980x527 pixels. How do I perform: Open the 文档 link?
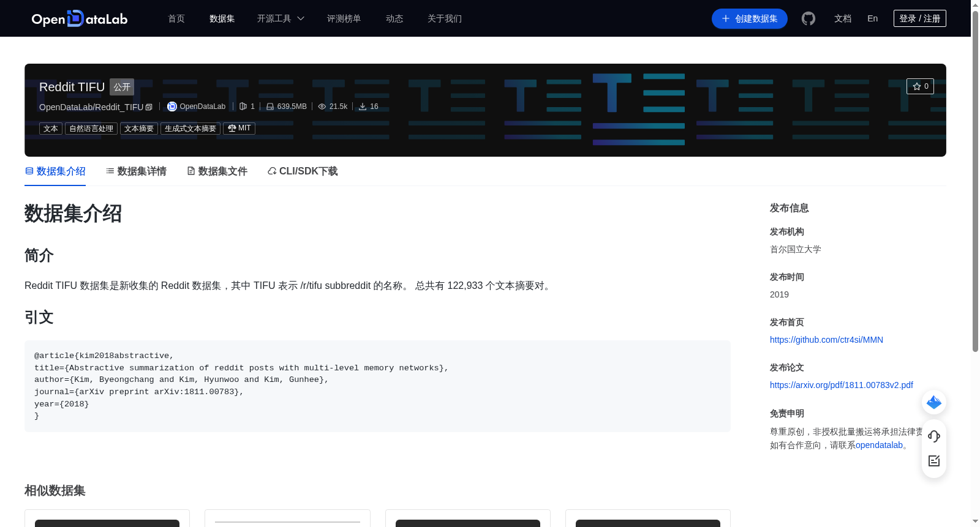click(x=843, y=18)
